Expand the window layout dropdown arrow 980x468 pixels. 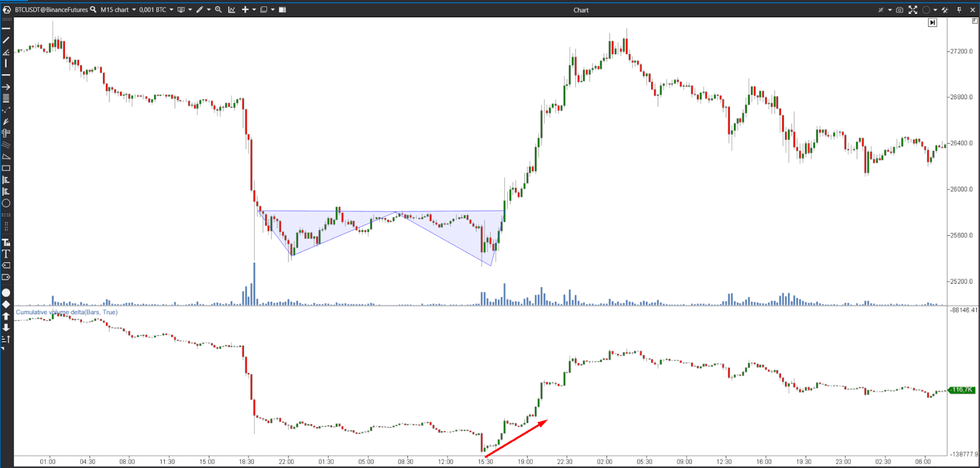pos(273,9)
